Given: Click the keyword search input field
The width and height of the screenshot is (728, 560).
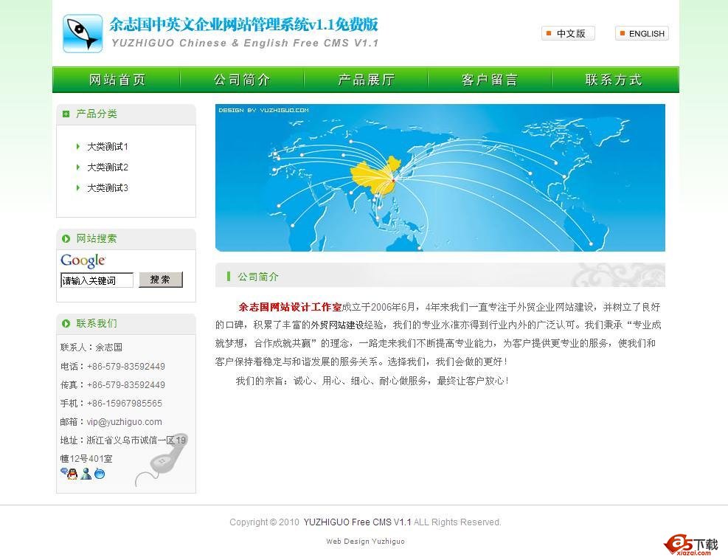Looking at the screenshot, I should [x=96, y=280].
